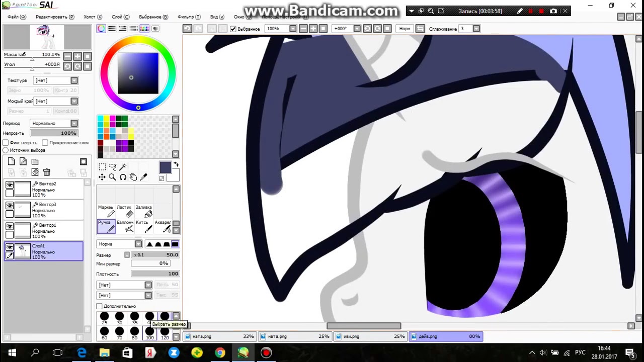This screenshot has height=362, width=644.
Task: Select the move layer tool
Action: click(x=102, y=177)
